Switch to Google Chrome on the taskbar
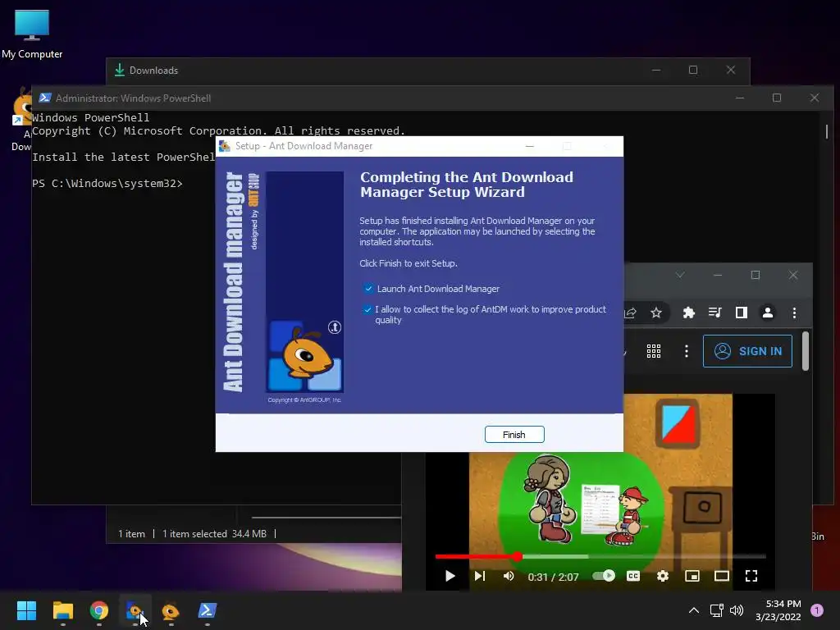Image resolution: width=840 pixels, height=630 pixels. tap(99, 610)
